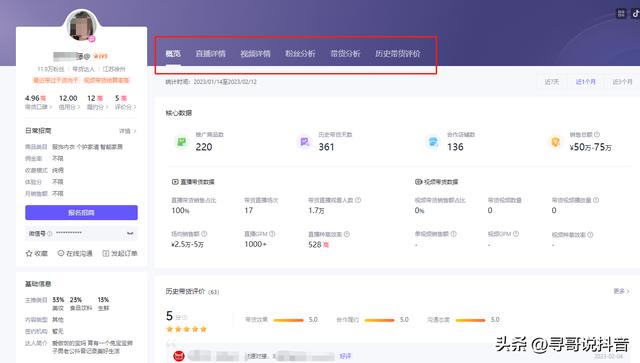Open 在线沟通 chat
This screenshot has width=640, height=363.
(75, 253)
